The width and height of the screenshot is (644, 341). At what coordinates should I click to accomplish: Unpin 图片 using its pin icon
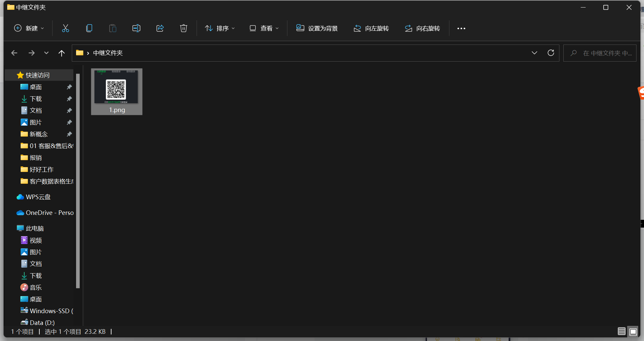pos(69,123)
